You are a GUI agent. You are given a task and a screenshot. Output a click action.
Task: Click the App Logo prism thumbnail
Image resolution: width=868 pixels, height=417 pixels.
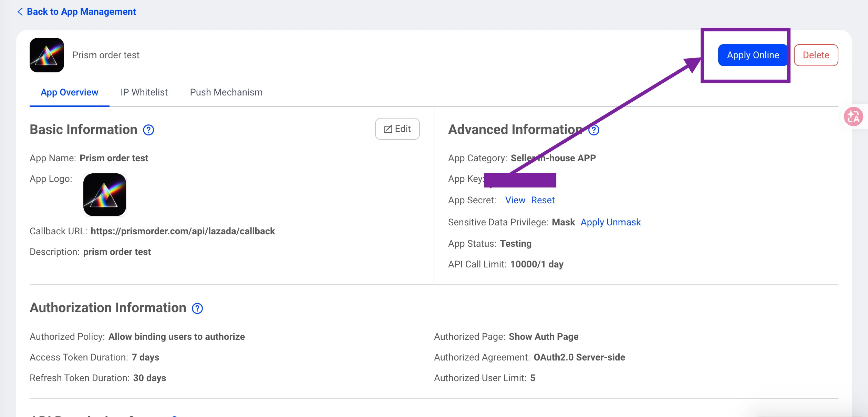(105, 195)
